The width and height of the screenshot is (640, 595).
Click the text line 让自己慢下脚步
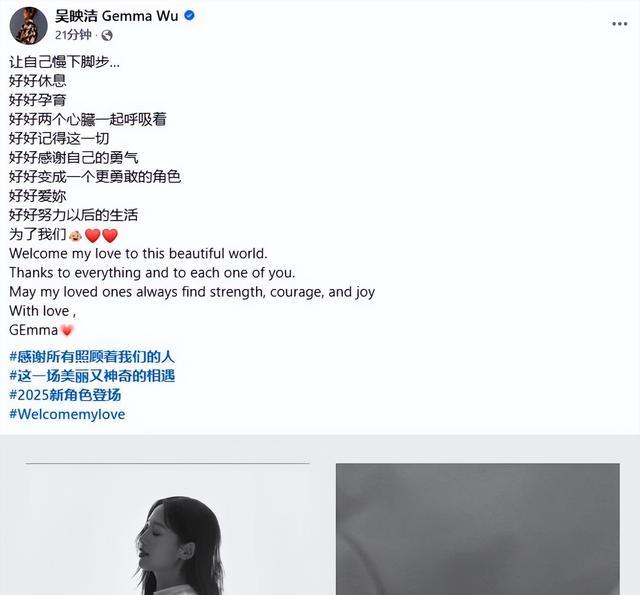64,62
